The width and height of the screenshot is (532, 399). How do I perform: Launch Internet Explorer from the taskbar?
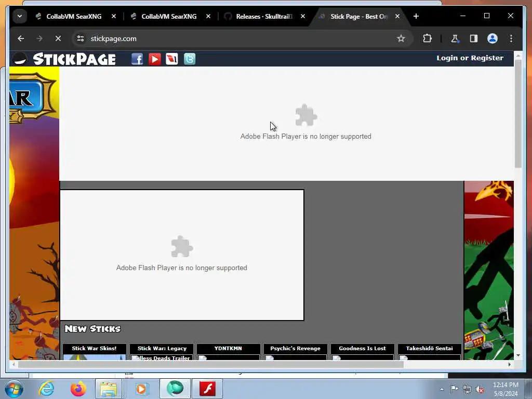[46, 389]
